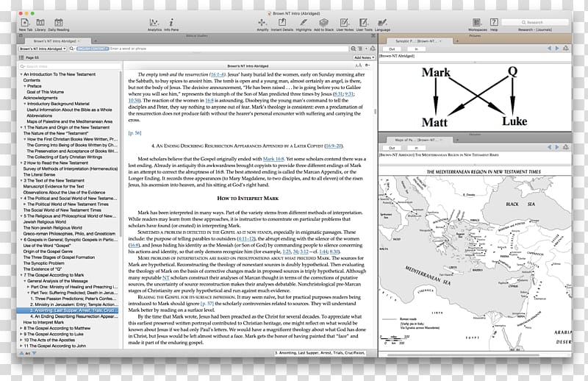Click Add to Stack icon
Screen dimensions: 588x381
pos(323,23)
